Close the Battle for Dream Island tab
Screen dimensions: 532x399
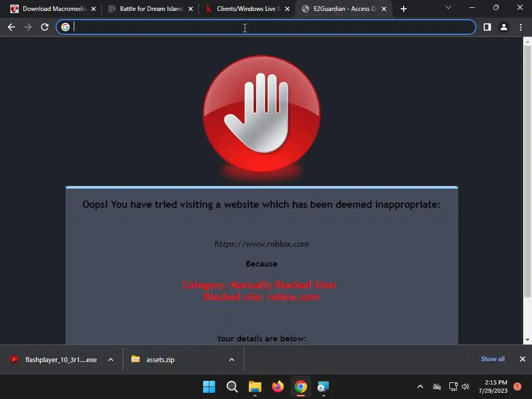191,9
